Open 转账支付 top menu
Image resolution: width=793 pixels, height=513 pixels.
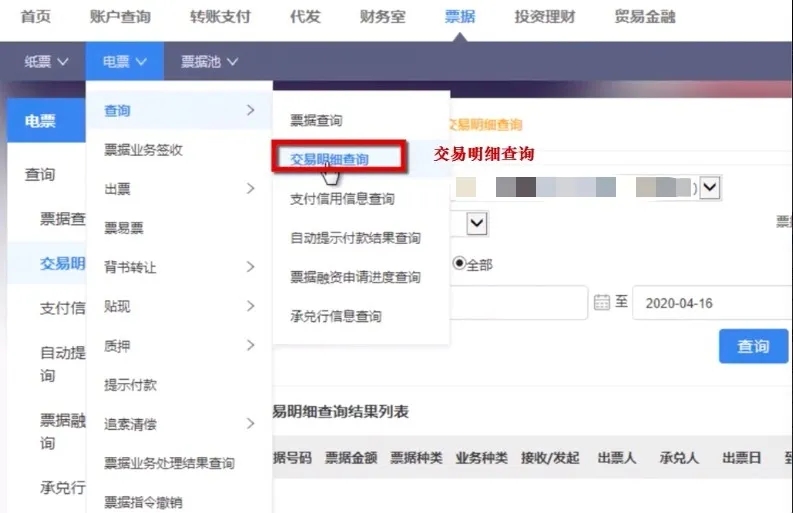[x=220, y=17]
